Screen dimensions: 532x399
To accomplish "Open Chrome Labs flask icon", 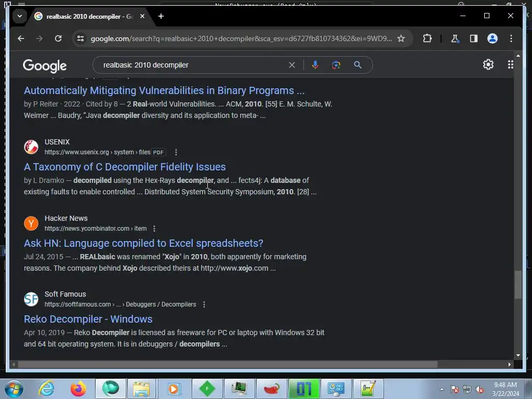I will coord(455,38).
